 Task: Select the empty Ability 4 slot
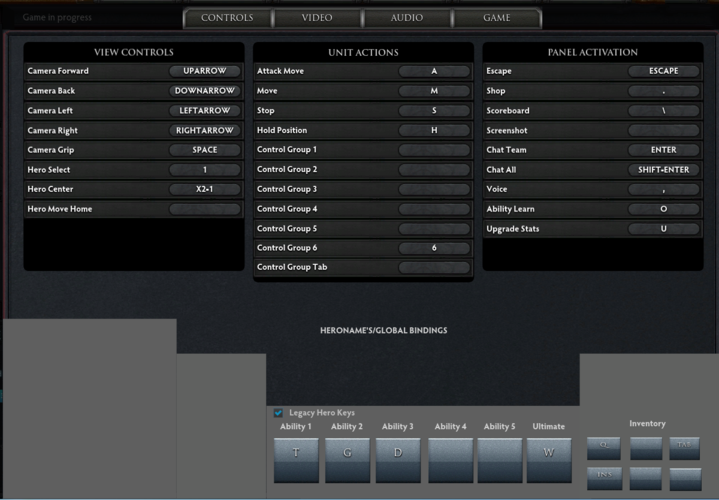click(x=450, y=460)
